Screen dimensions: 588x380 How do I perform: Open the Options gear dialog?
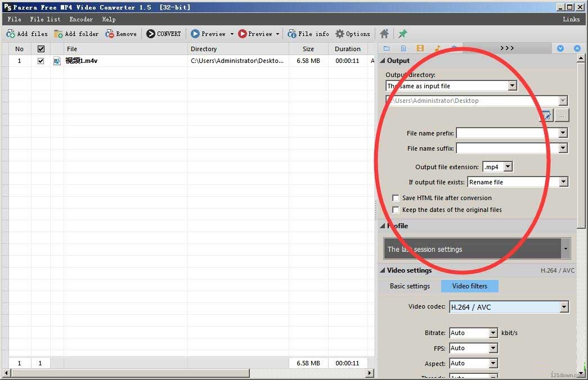[x=353, y=34]
